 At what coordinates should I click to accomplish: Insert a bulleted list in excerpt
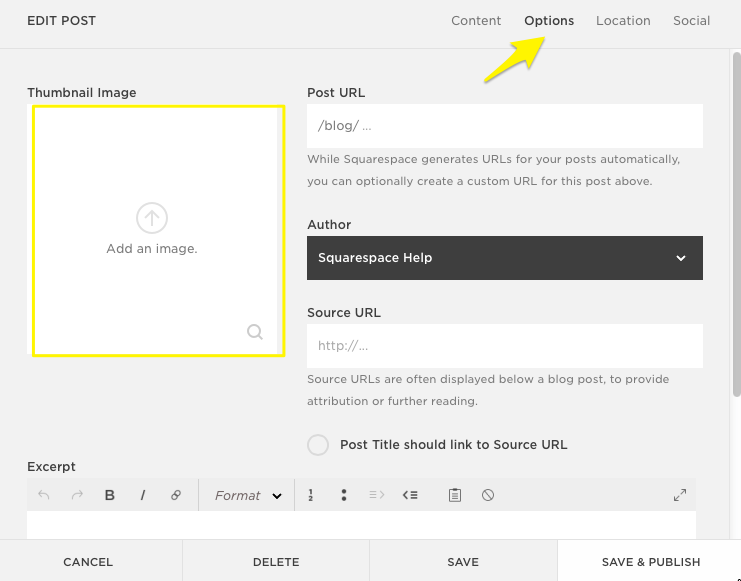[344, 495]
